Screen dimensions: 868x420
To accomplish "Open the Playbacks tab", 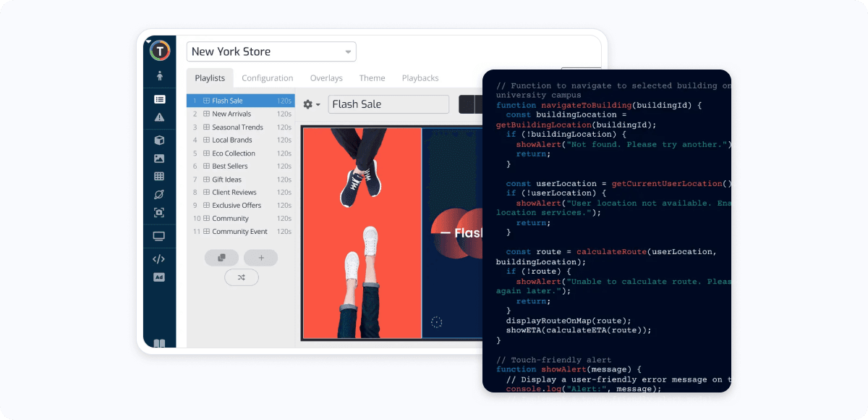I will pos(420,78).
